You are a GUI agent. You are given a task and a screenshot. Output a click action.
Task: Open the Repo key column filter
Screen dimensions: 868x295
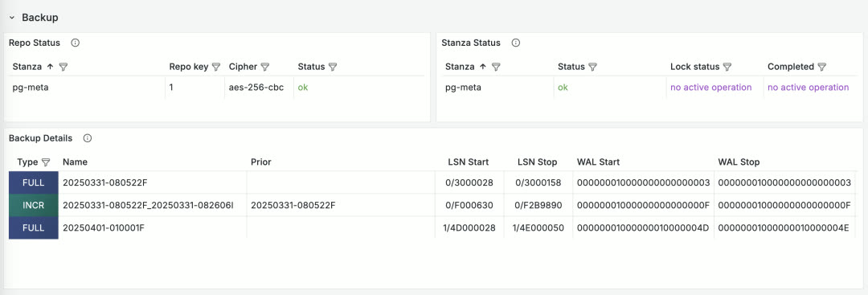tap(216, 67)
